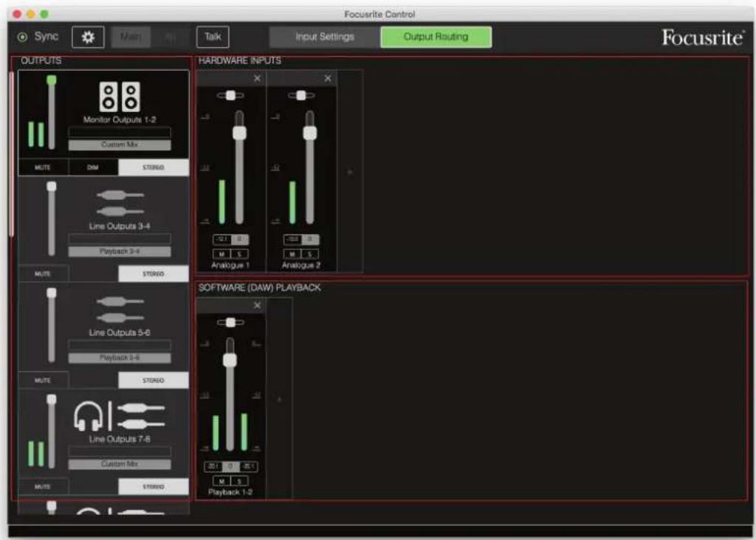
Task: Open Custom Mix dropdown for Line Outputs 7-8
Action: tap(120, 464)
